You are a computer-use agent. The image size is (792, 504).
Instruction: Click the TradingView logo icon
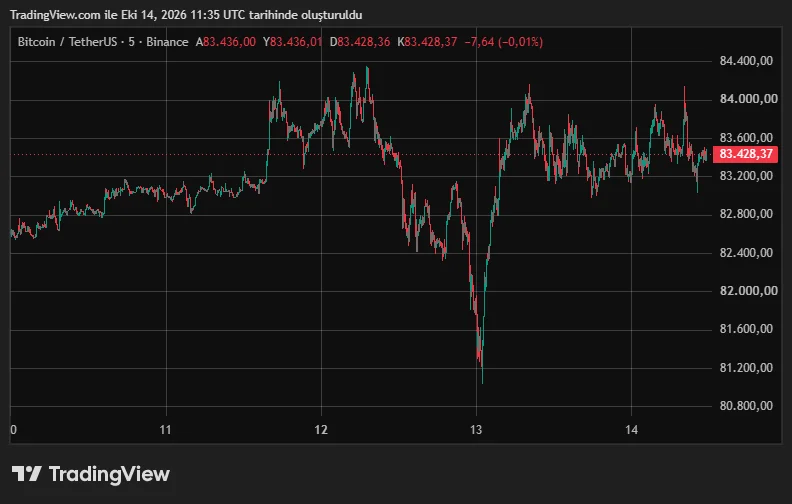tap(27, 474)
